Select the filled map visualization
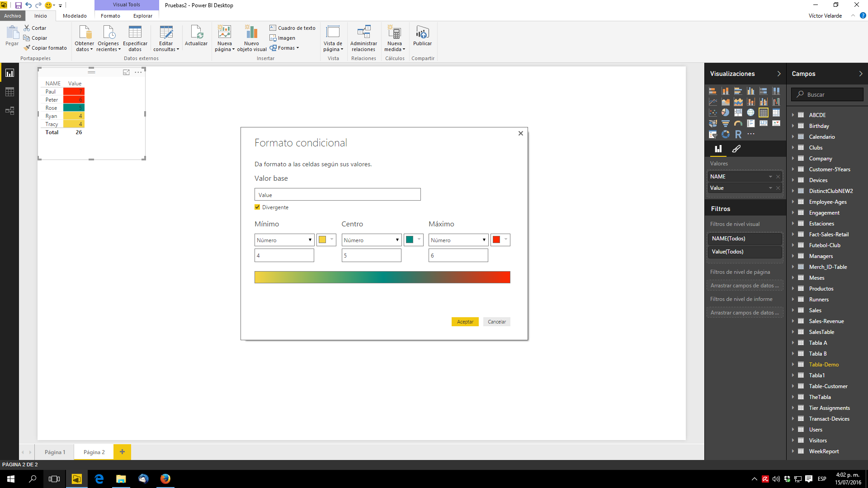Viewport: 868px width, 488px height. tap(712, 123)
